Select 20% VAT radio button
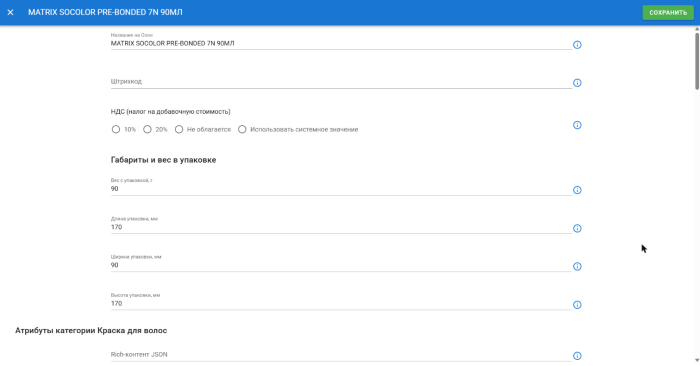The image size is (700, 366). point(147,129)
